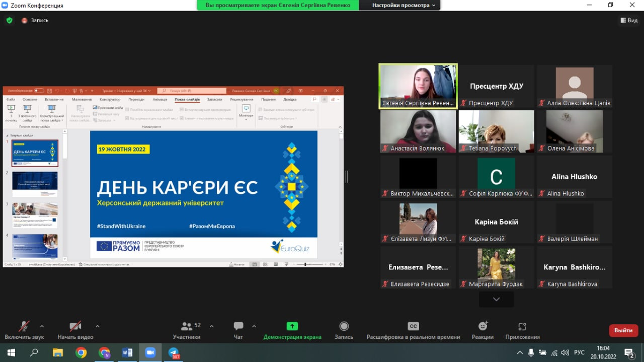This screenshot has width=644, height=362.
Task: Open the Нотатки notes pane
Action: click(237, 264)
